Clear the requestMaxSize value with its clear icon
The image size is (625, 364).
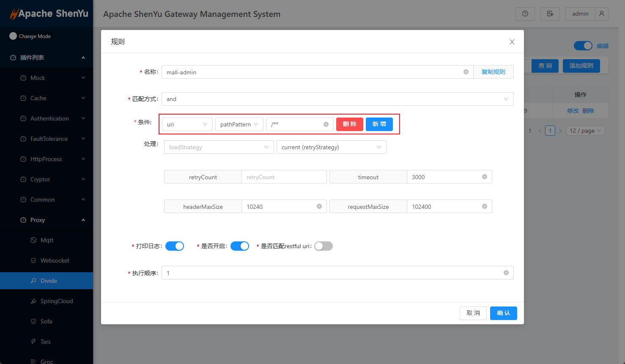coord(484,206)
